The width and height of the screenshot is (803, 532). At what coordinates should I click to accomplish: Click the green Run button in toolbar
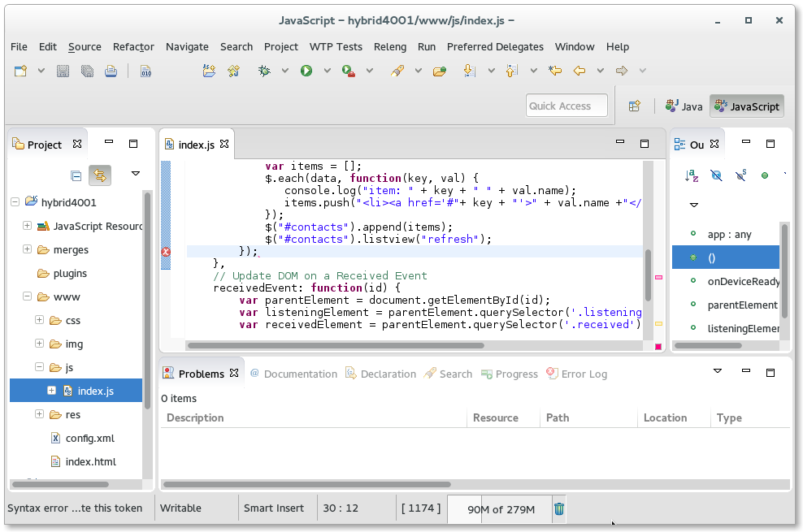(306, 71)
